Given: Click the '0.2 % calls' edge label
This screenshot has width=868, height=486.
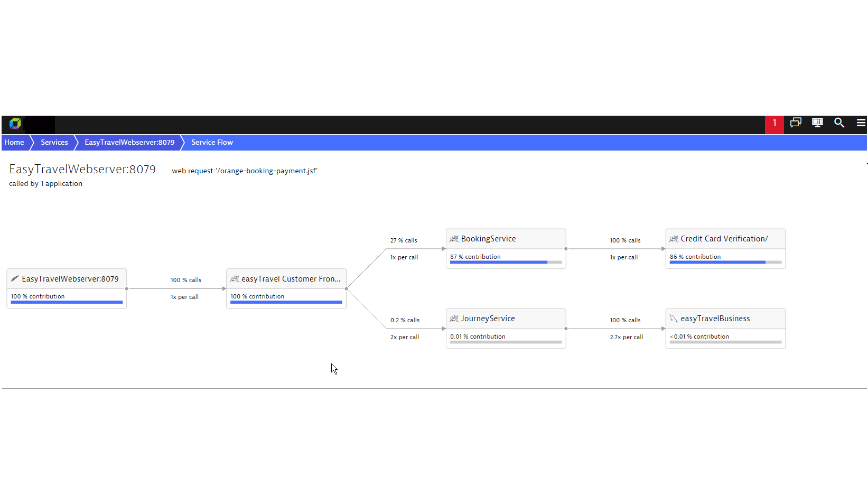Looking at the screenshot, I should pos(405,320).
